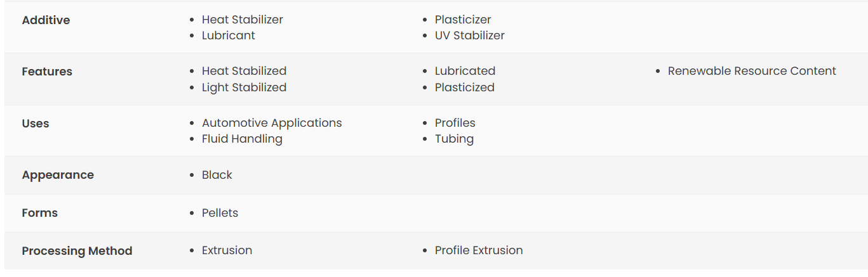Click the Tubing use entry
This screenshot has width=868, height=277.
pos(455,139)
